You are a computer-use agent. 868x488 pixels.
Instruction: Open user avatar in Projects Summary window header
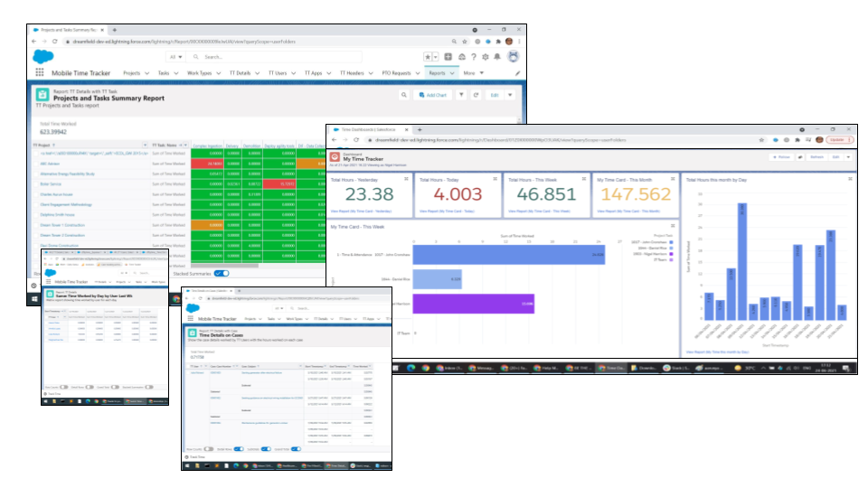click(514, 56)
